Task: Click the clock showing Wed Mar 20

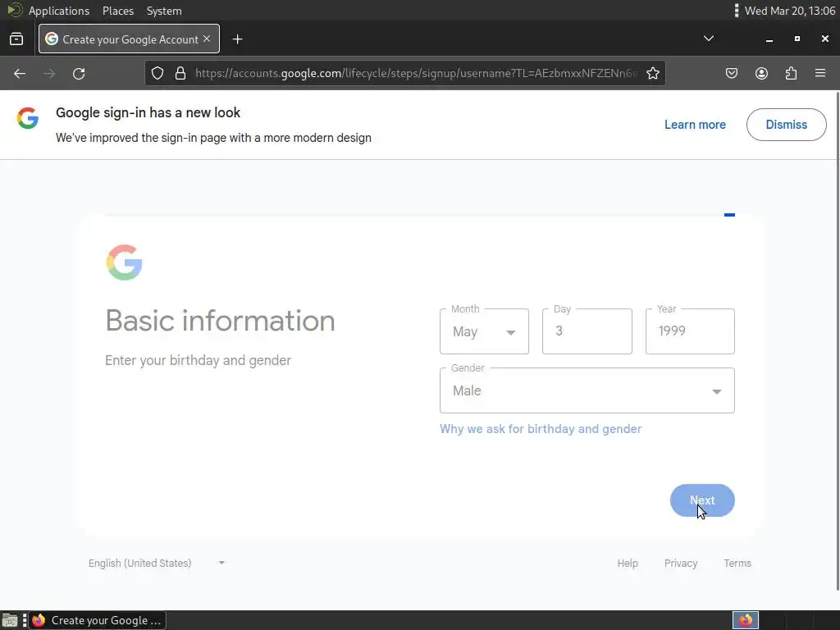Action: [x=790, y=11]
